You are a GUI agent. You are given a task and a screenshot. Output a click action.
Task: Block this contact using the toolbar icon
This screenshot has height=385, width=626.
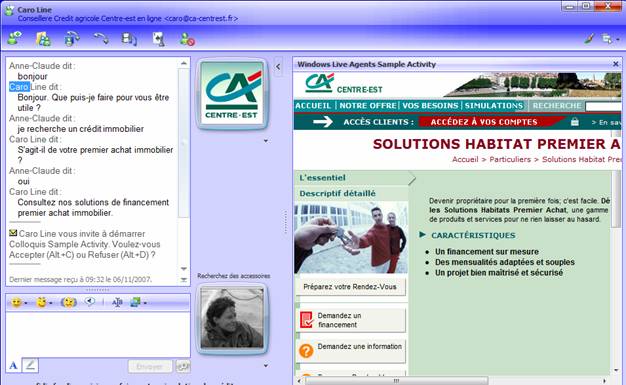[187, 39]
